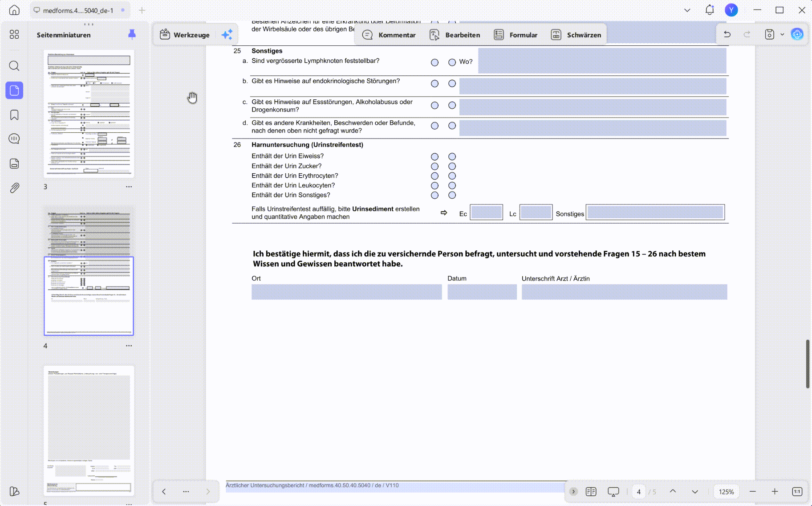812x506 pixels.
Task: Click the Ec value input field
Action: 486,212
